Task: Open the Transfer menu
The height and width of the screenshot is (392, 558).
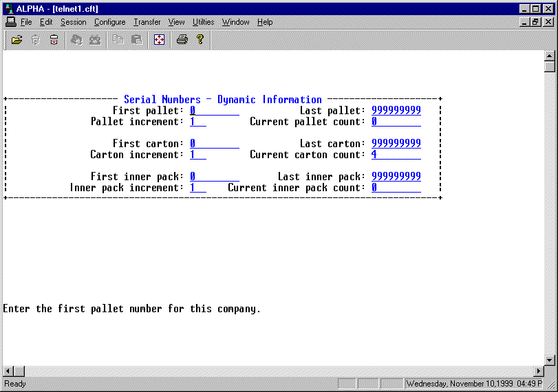Action: coord(147,22)
